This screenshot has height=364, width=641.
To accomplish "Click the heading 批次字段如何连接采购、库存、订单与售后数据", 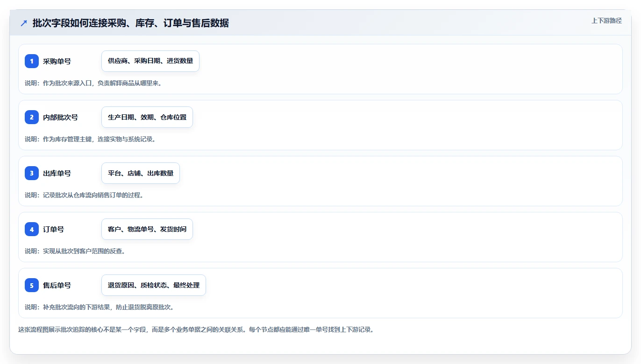I will (131, 23).
